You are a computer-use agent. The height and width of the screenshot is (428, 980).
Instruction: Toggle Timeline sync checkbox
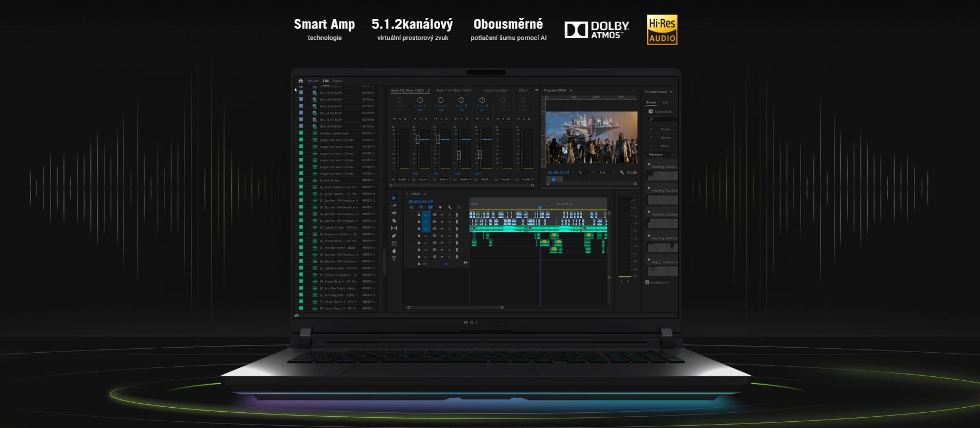pos(647,283)
